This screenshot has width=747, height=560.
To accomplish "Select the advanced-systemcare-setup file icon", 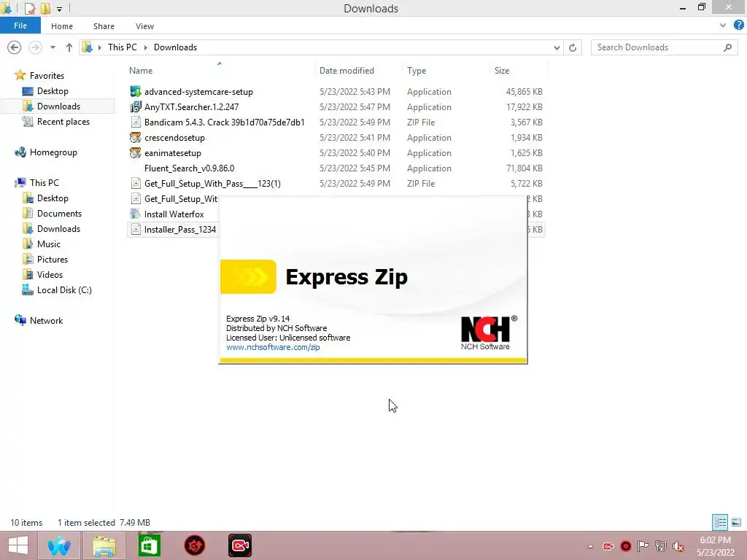I will 135,91.
